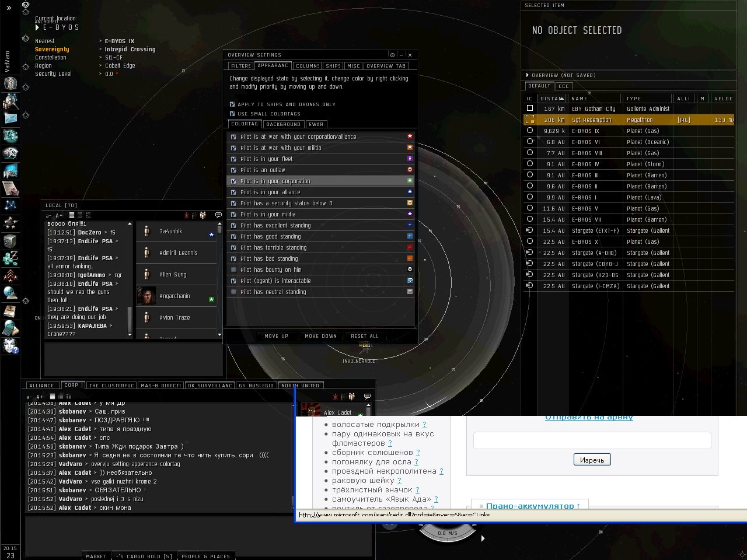Click the bracket icon of Sgt Redemption row

coord(530,120)
